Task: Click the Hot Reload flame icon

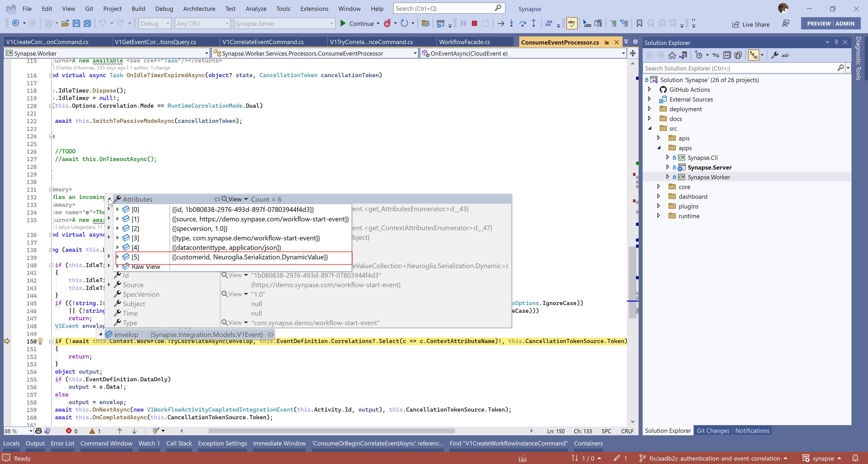Action: tap(387, 24)
